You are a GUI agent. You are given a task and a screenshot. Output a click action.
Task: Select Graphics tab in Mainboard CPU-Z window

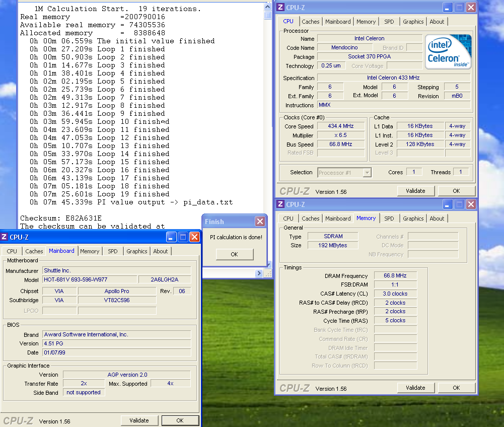pos(136,251)
